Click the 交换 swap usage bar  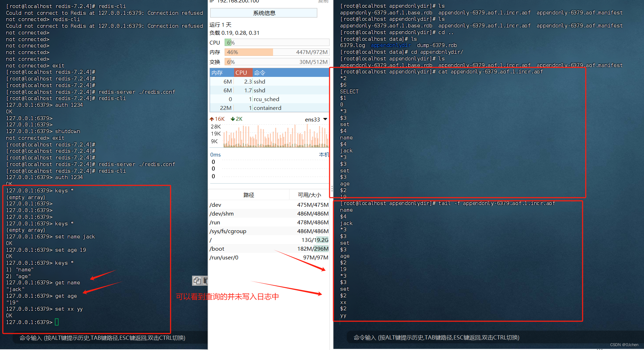(x=277, y=62)
